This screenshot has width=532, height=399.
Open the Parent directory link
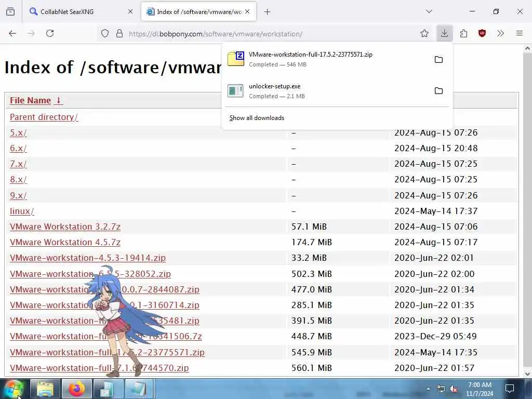coord(44,117)
